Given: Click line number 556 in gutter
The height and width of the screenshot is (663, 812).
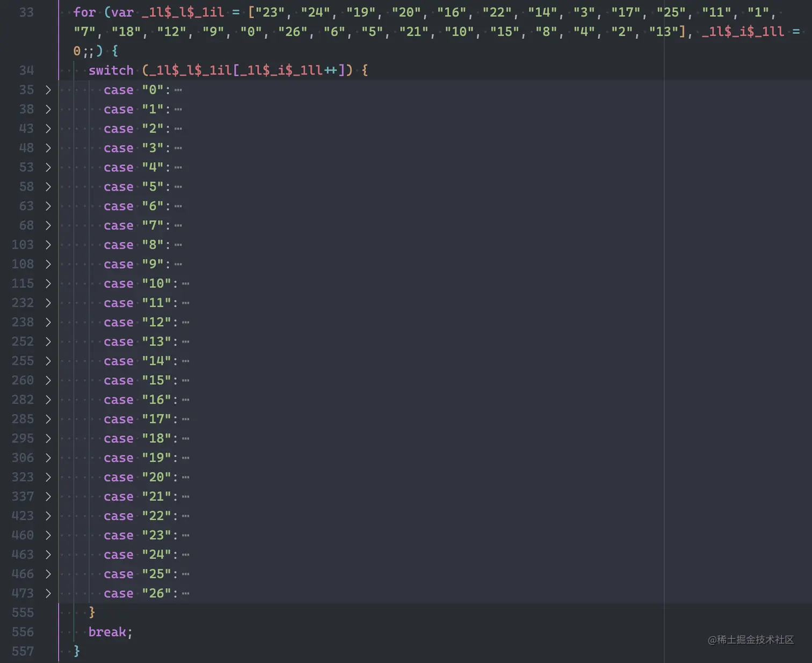Looking at the screenshot, I should [x=23, y=632].
